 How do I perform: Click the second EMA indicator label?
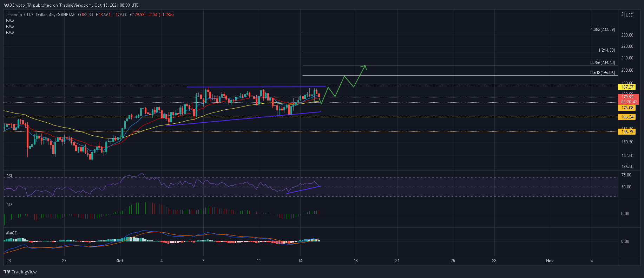tap(10, 27)
